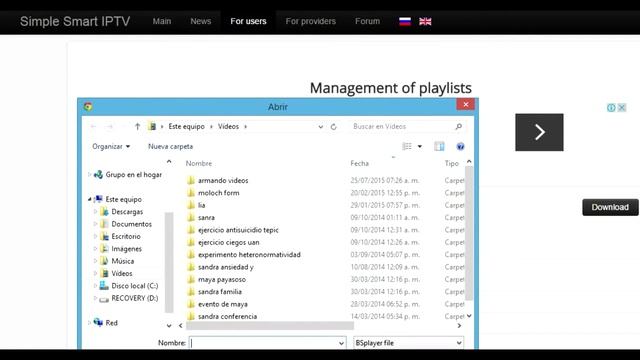Image resolution: width=640 pixels, height=360 pixels.
Task: Open the For users navigation tab
Action: (248, 21)
